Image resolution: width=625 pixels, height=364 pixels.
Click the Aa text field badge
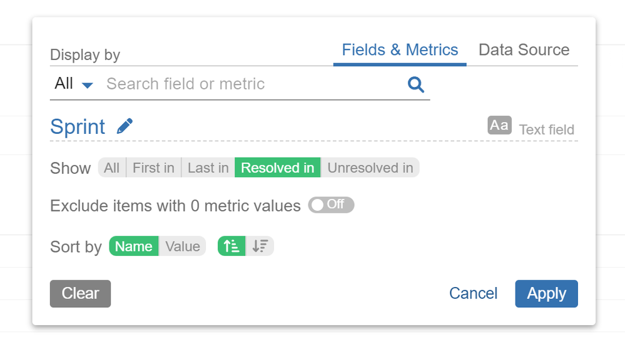click(499, 125)
